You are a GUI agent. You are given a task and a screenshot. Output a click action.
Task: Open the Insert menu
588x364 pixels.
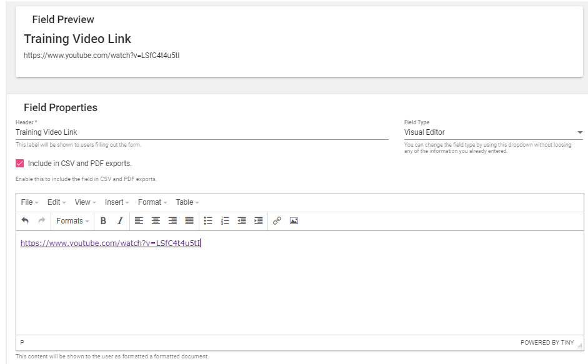[117, 202]
